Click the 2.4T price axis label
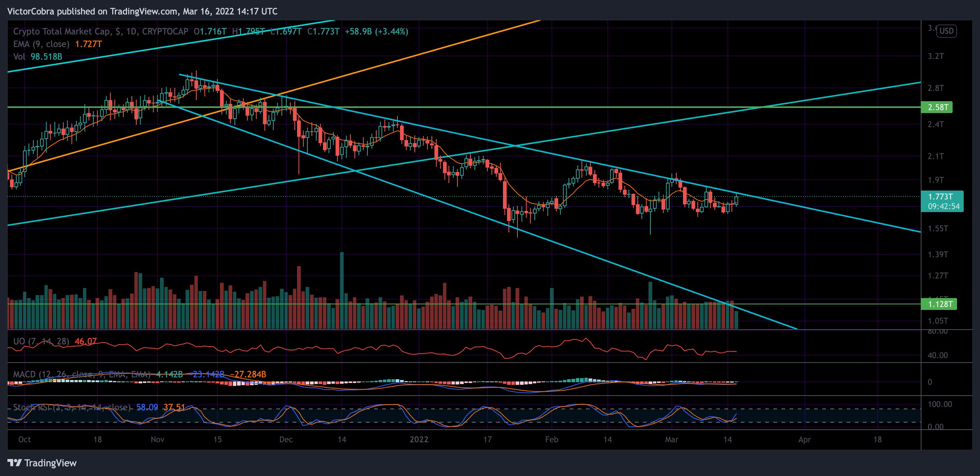 936,124
